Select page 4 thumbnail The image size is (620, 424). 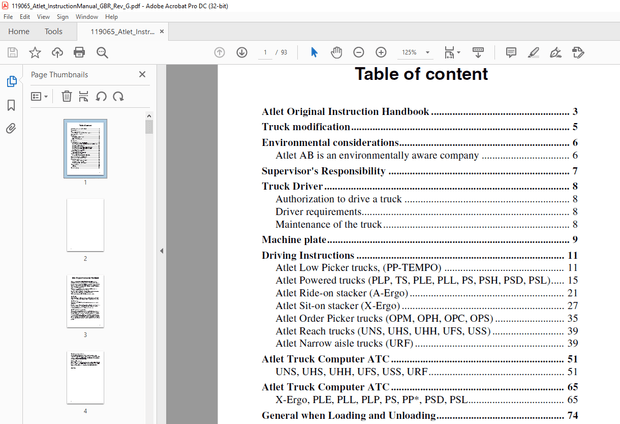85,377
